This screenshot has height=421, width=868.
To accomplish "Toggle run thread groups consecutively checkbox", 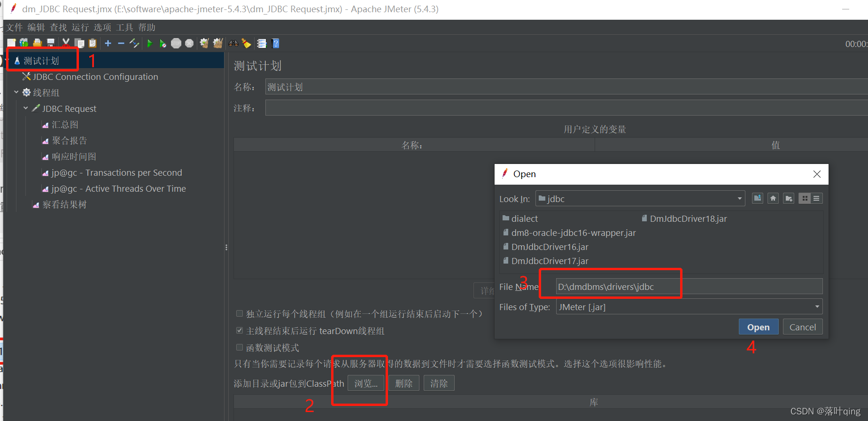I will (240, 313).
